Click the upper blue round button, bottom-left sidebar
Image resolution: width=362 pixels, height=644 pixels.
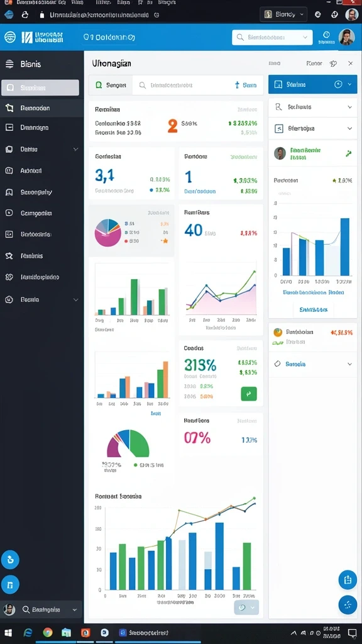coord(10,559)
